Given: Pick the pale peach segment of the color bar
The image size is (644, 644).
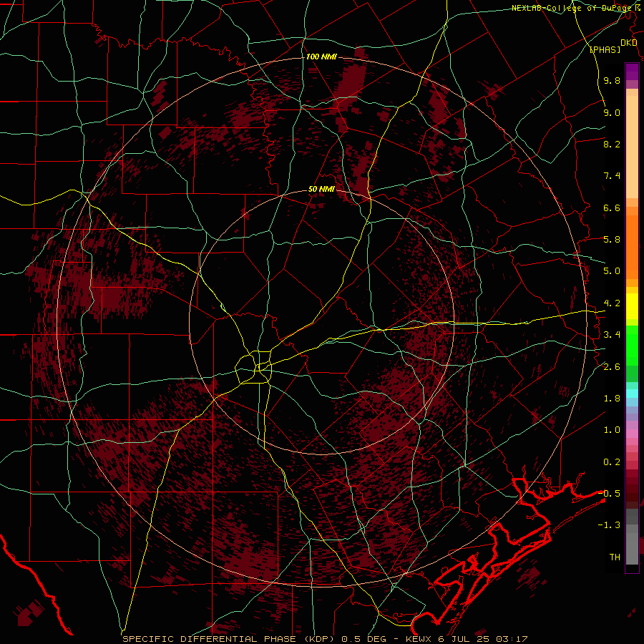Looking at the screenshot, I should [632, 147].
